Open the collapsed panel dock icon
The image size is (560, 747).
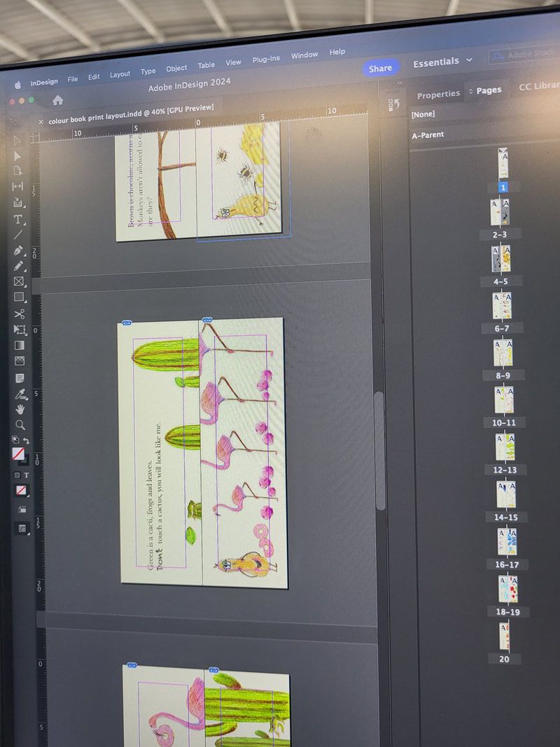(x=393, y=105)
